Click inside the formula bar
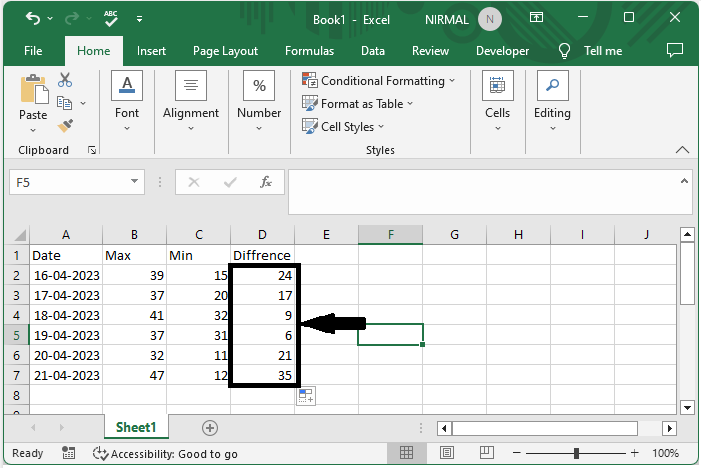Image resolution: width=701 pixels, height=468 pixels. (483, 191)
